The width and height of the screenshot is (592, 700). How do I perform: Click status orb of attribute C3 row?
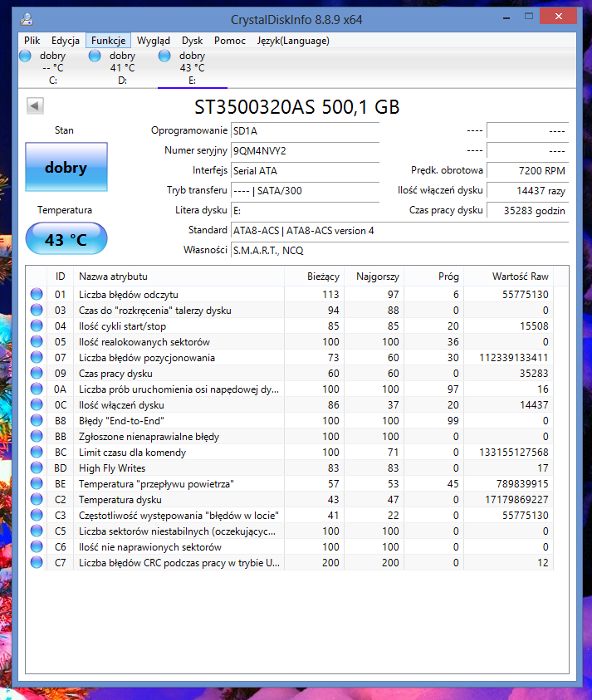pos(37,515)
